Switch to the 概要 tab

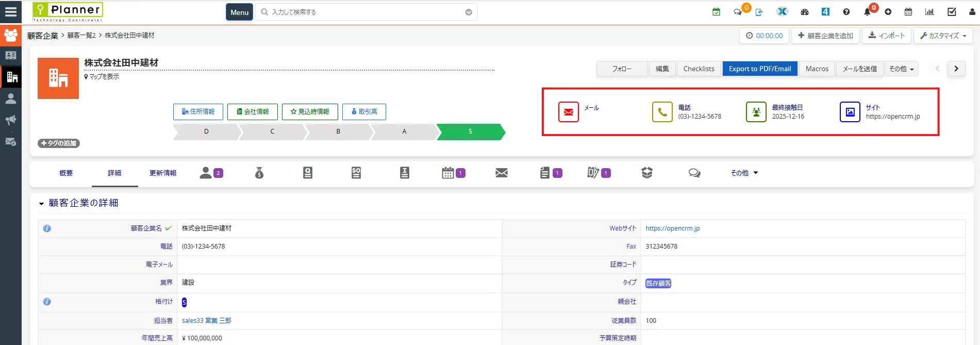(66, 173)
